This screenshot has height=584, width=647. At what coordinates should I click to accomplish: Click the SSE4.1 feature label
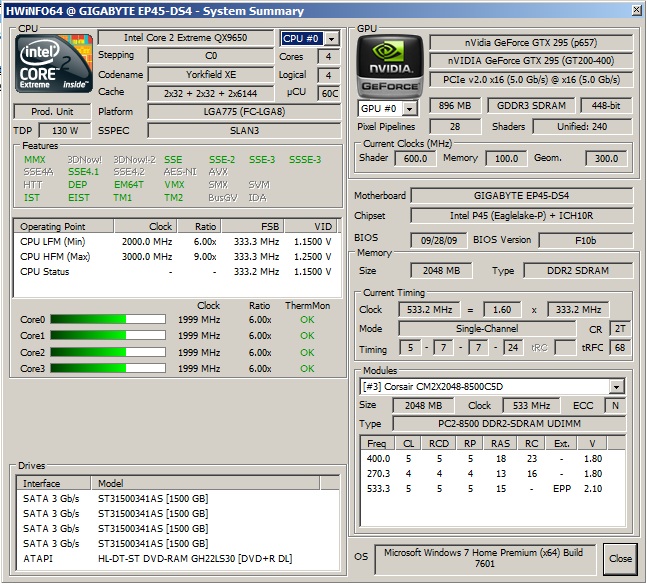point(83,172)
